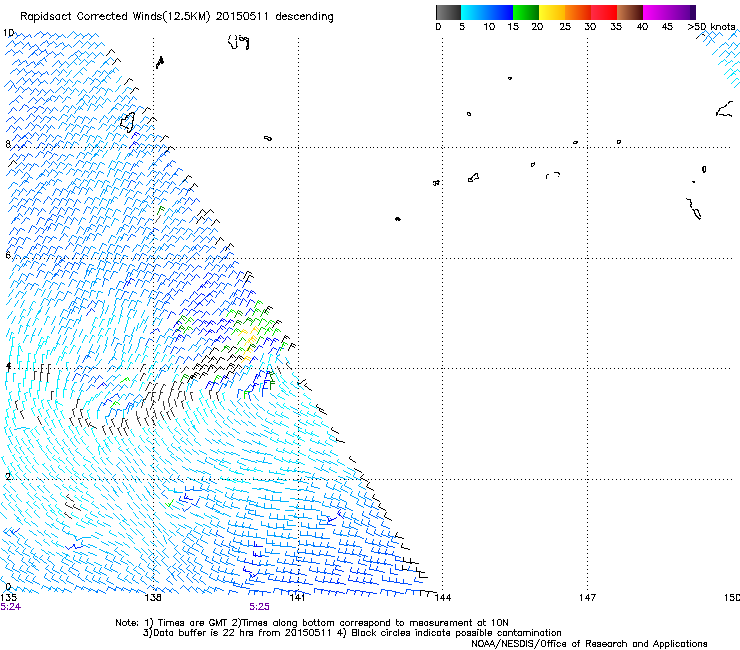Viewport: 740px width, 650px height.
Task: Click the orange 25-30 knots legend swatch
Action: [578, 12]
